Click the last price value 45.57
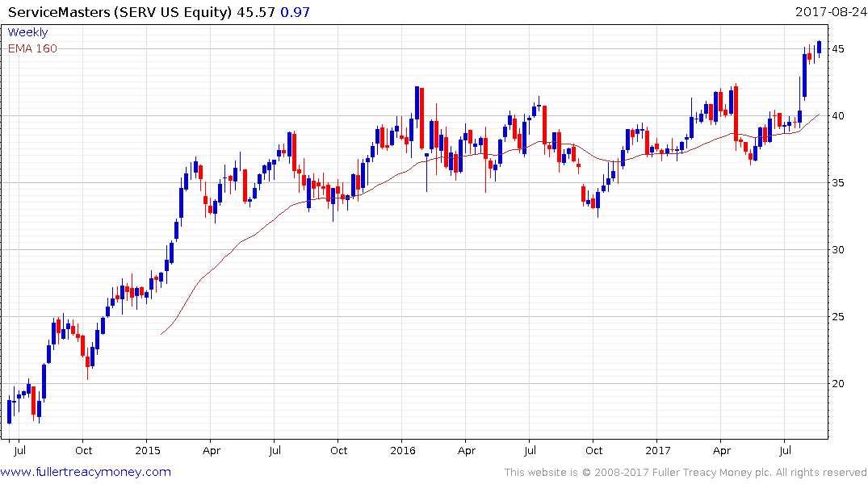 [x=256, y=12]
